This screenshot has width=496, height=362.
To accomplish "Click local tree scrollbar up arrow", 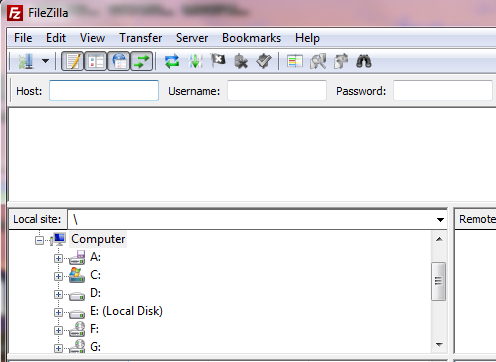I will (439, 239).
